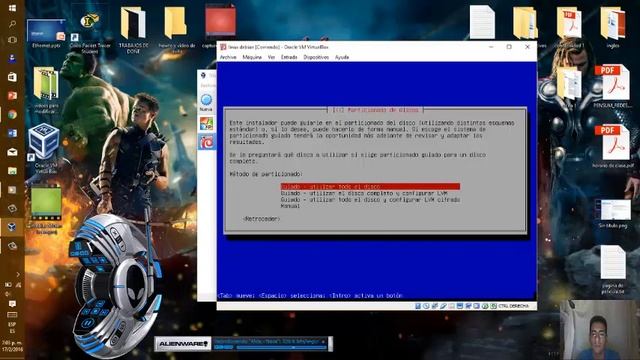Select the Manual partitioning option

point(290,206)
